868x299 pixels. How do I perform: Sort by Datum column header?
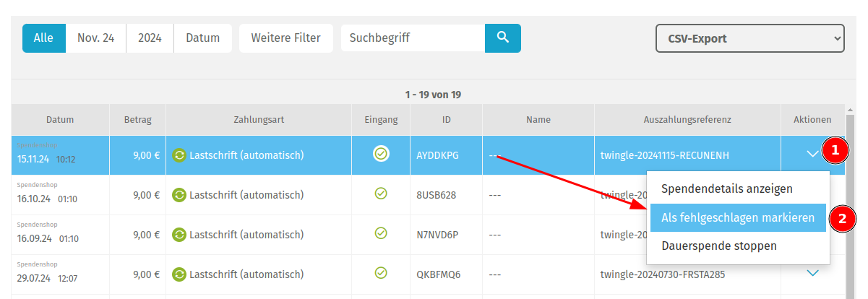(60, 120)
